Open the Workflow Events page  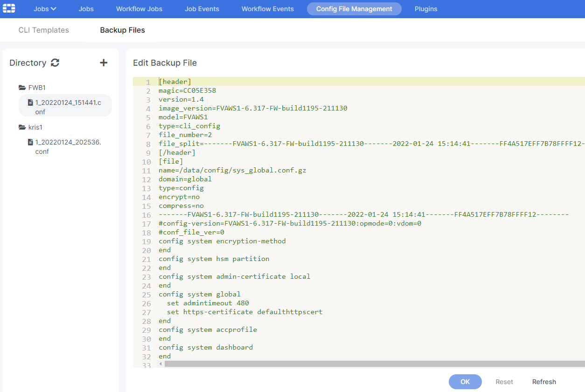tap(267, 8)
